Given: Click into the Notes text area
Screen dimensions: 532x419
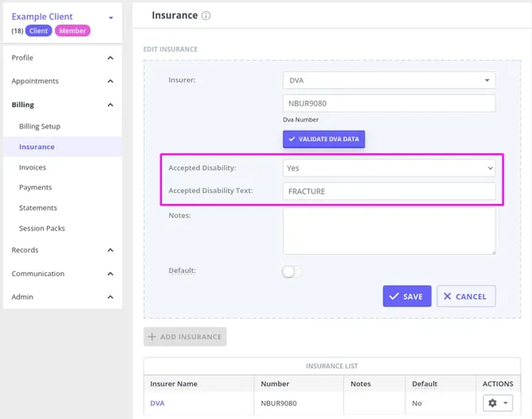Looking at the screenshot, I should [x=389, y=231].
